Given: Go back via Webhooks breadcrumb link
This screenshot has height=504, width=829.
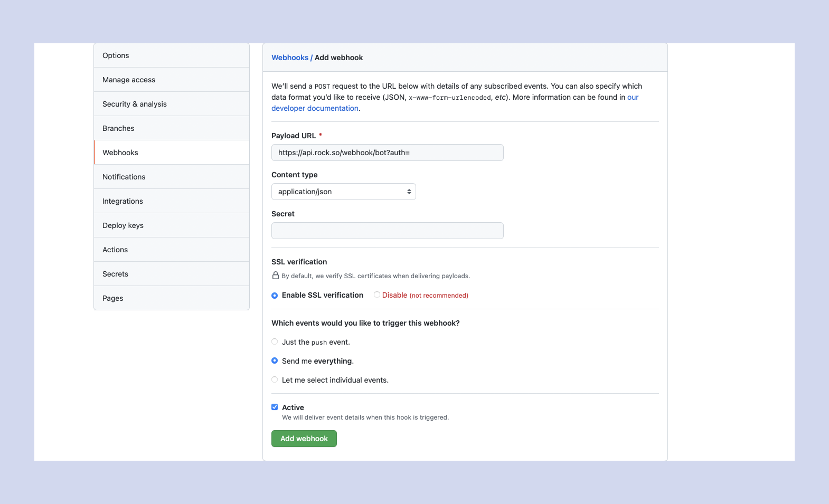Looking at the screenshot, I should (x=289, y=58).
